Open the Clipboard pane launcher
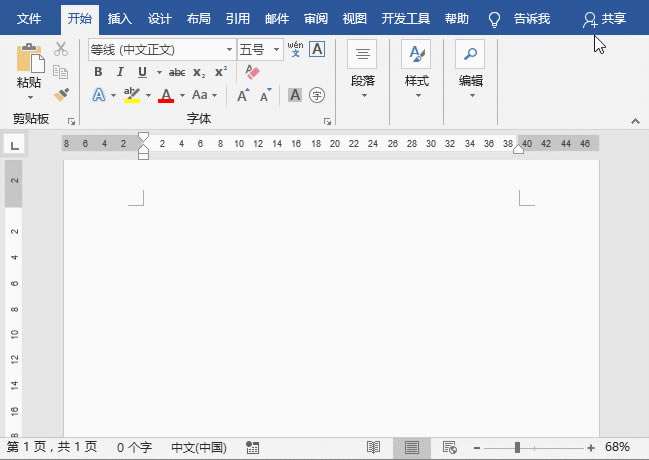The width and height of the screenshot is (649, 460). pyautogui.click(x=71, y=121)
